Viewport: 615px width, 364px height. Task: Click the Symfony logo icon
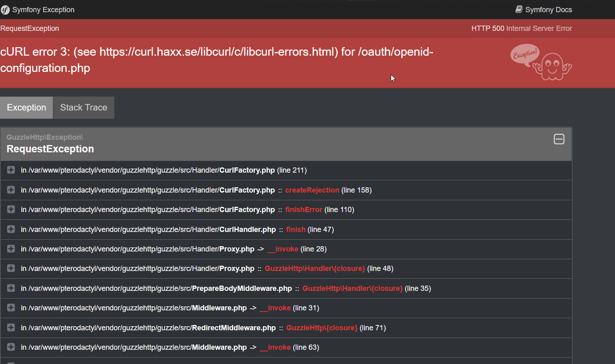pyautogui.click(x=5, y=10)
